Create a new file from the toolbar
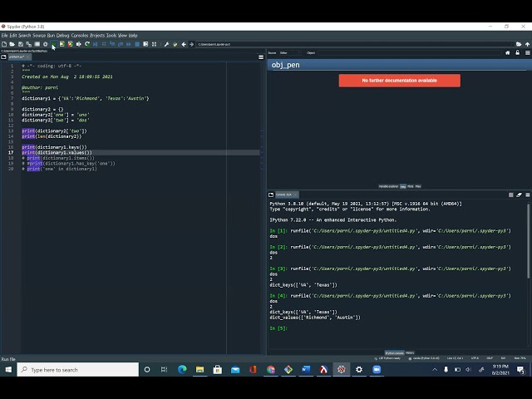The image size is (532, 399). [x=4, y=44]
